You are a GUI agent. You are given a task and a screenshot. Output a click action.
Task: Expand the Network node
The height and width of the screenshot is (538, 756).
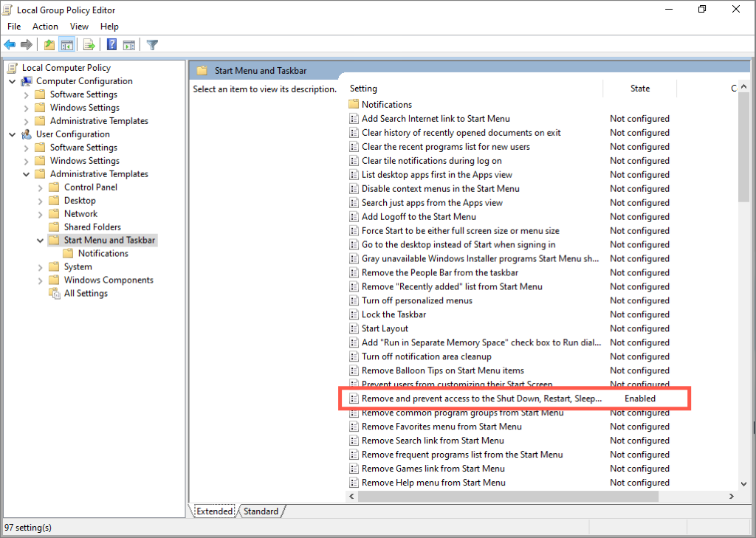(x=41, y=214)
